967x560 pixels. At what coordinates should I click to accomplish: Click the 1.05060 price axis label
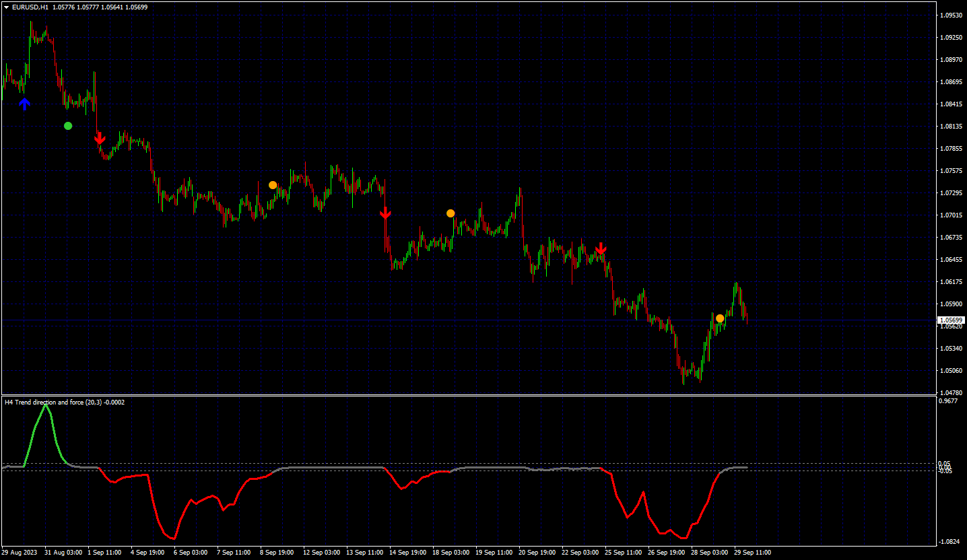click(951, 370)
